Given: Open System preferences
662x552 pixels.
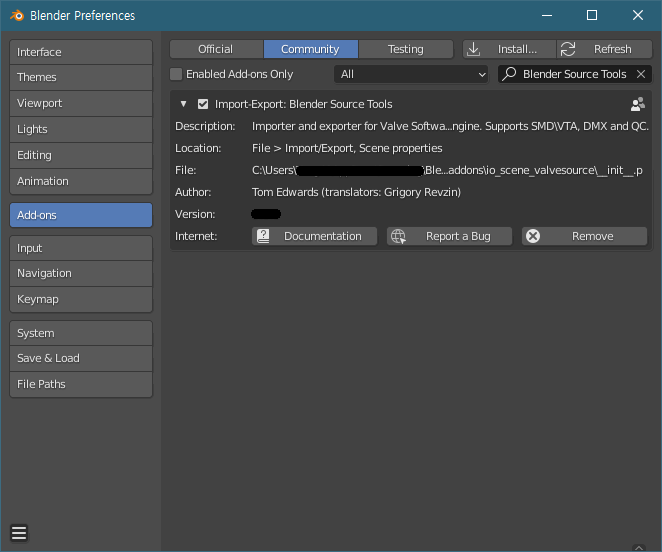Looking at the screenshot, I should 81,333.
